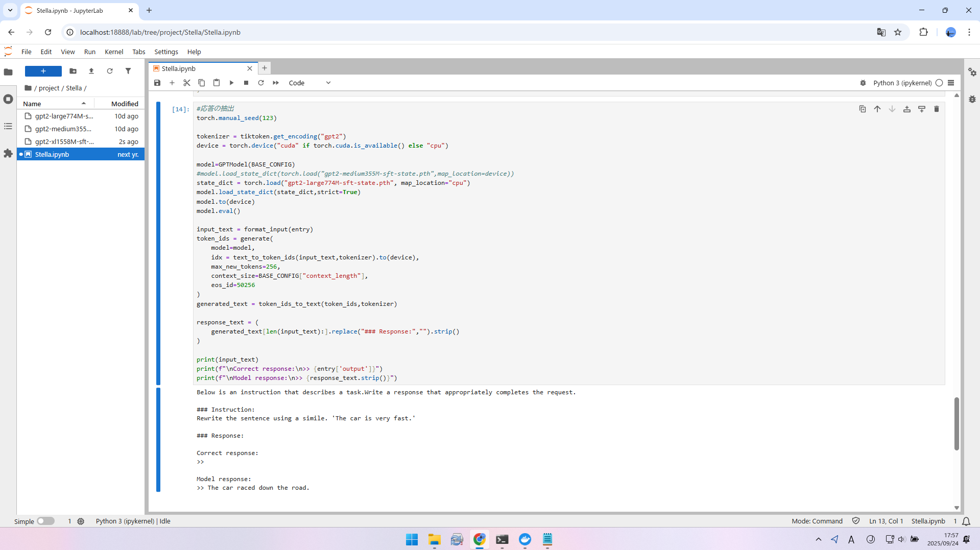
Task: Click the notebook vertical scrollbar thumb
Action: pos(956,423)
